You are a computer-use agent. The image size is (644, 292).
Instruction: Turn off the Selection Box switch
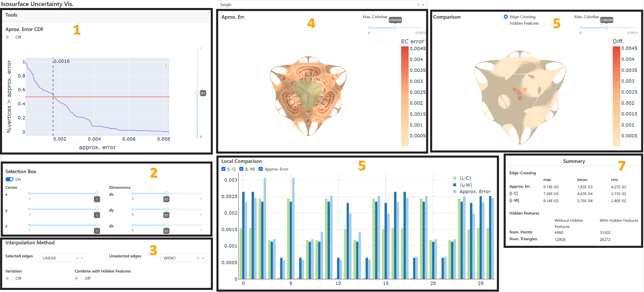click(10, 179)
